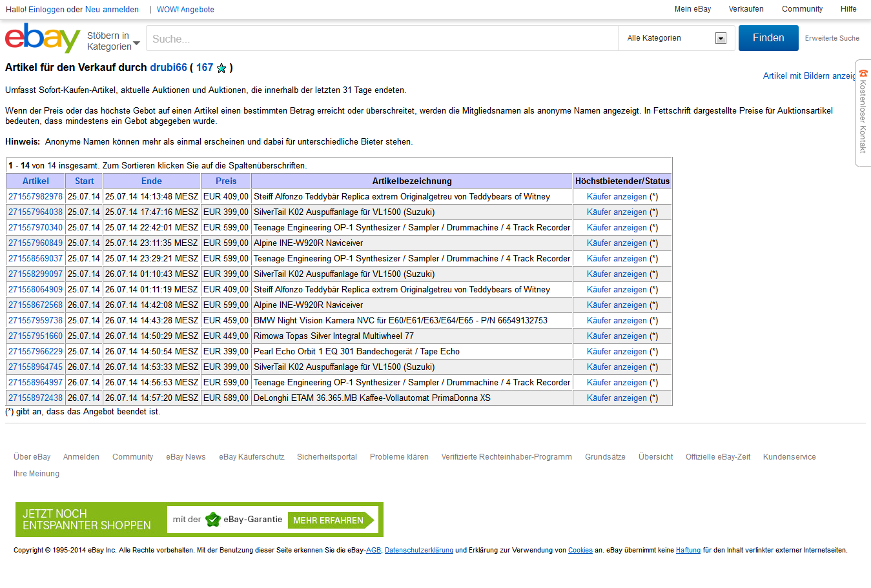Open Cookies link in copyright text
This screenshot has width=871, height=588.
580,551
